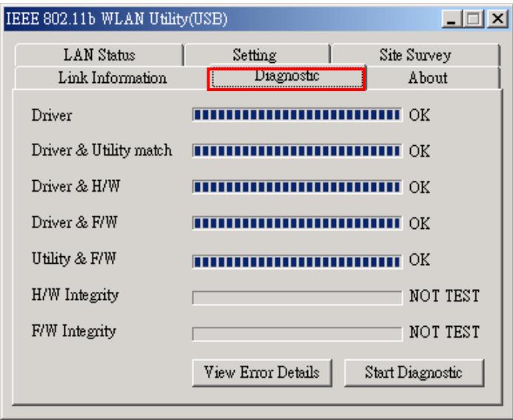Click the Driver progress bar
The width and height of the screenshot is (513, 420).
coord(297,115)
